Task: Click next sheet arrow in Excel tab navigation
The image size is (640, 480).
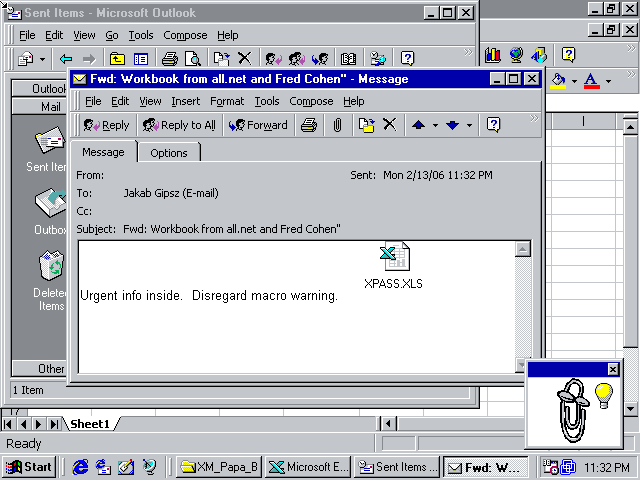Action: click(38, 424)
